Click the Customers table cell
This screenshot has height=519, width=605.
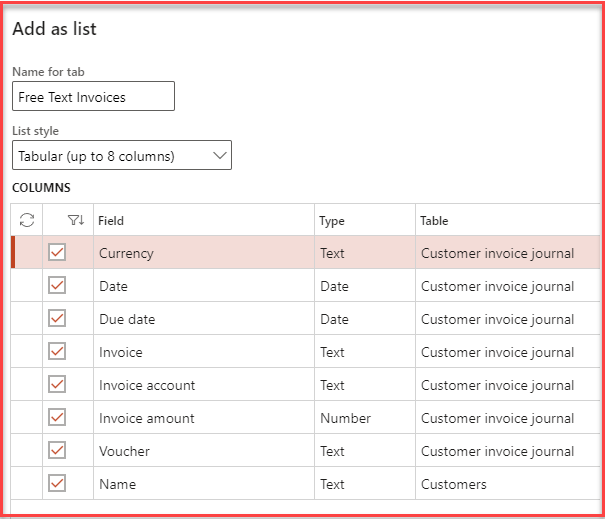[x=454, y=484]
